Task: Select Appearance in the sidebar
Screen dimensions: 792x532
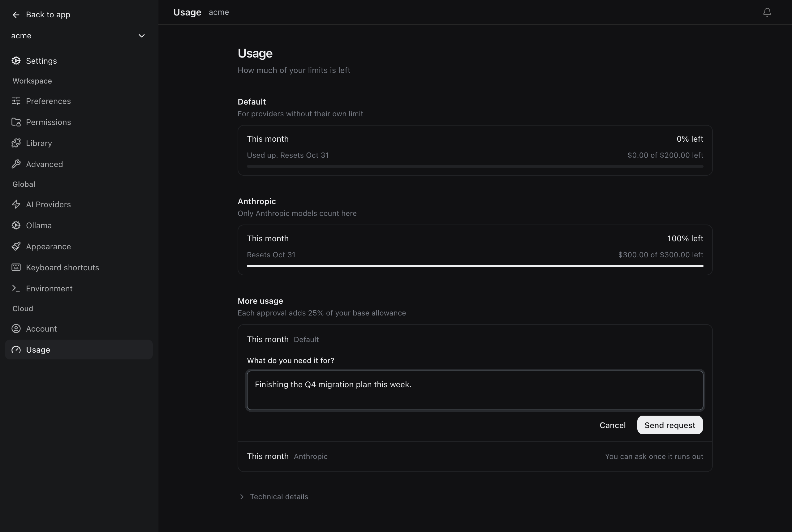Action: coord(79,246)
